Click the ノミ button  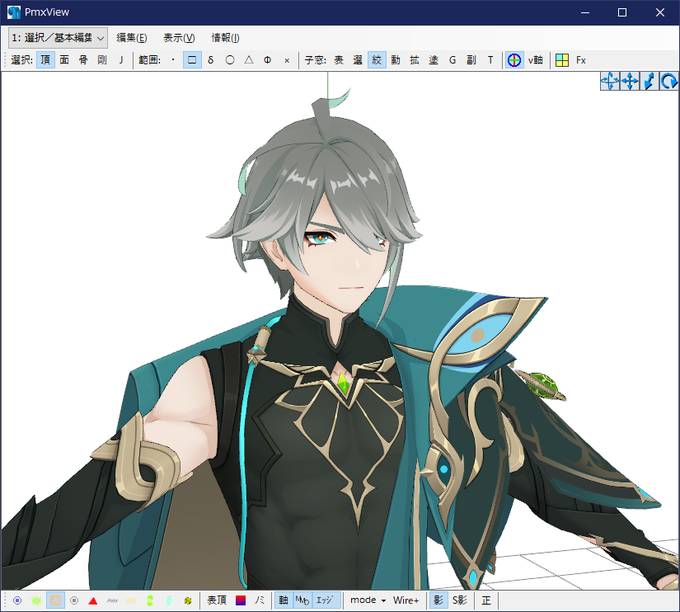click(x=260, y=601)
